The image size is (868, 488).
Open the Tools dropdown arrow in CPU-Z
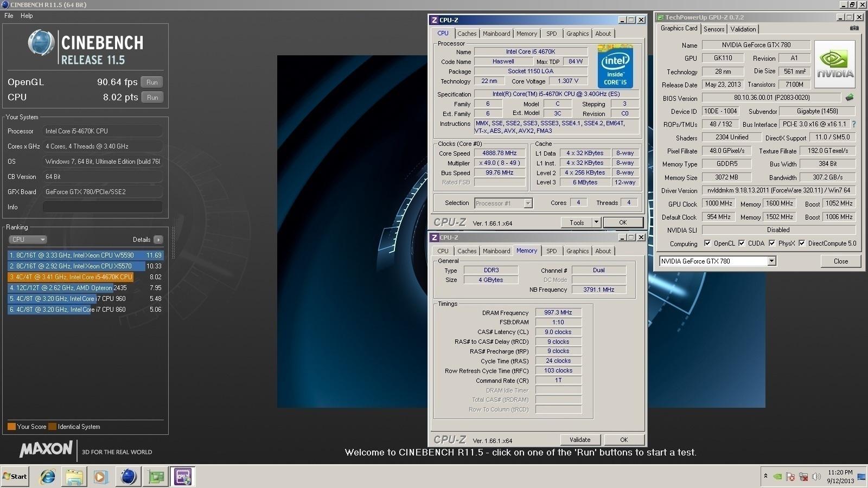pyautogui.click(x=596, y=222)
